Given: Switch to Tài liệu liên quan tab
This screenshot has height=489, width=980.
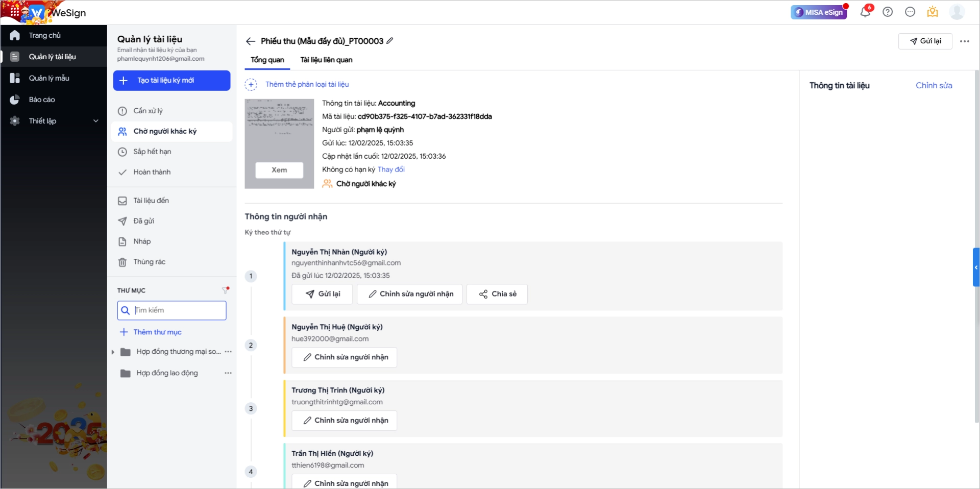Looking at the screenshot, I should (x=326, y=60).
